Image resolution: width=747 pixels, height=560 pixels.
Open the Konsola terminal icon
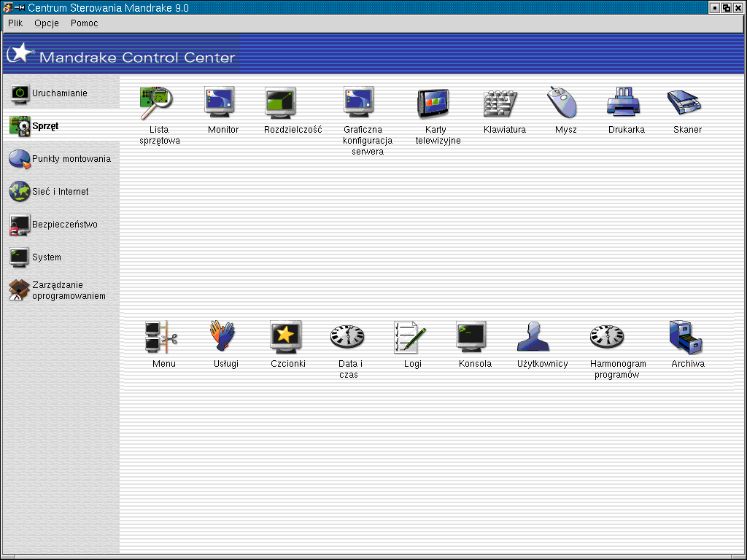tap(471, 336)
